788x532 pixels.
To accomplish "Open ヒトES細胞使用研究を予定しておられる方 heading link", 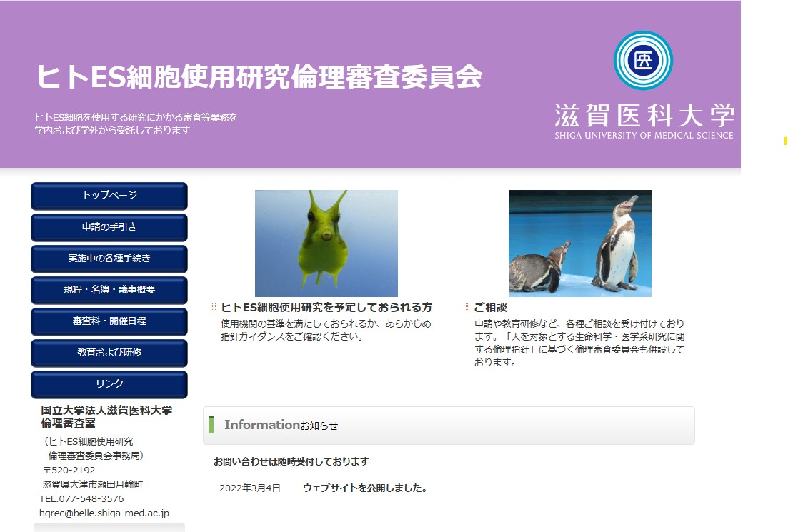I will (326, 308).
